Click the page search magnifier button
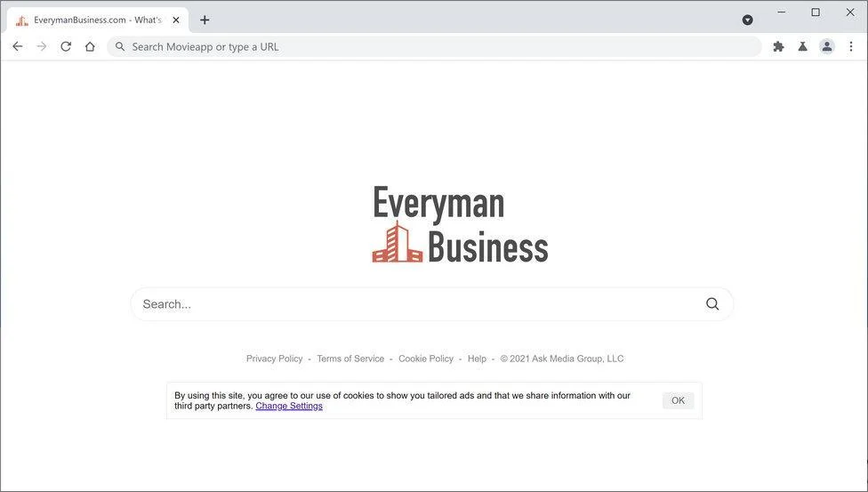This screenshot has width=868, height=492. pos(712,303)
